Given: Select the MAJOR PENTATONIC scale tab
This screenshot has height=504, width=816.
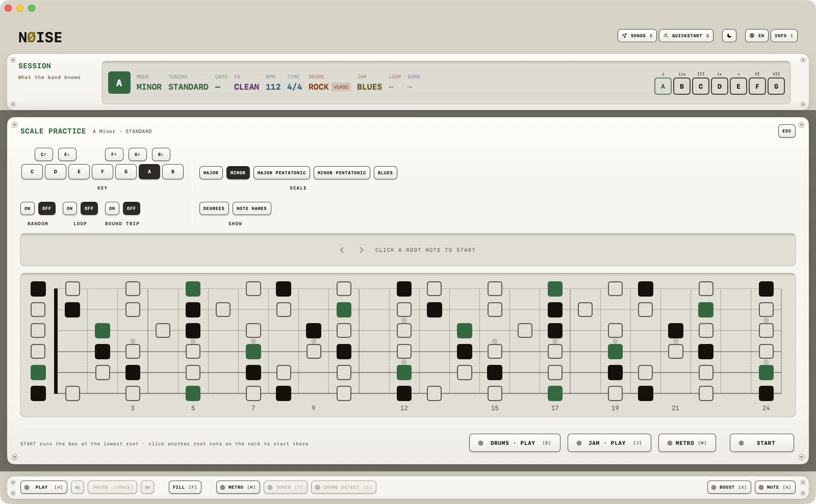Looking at the screenshot, I should pos(282,173).
